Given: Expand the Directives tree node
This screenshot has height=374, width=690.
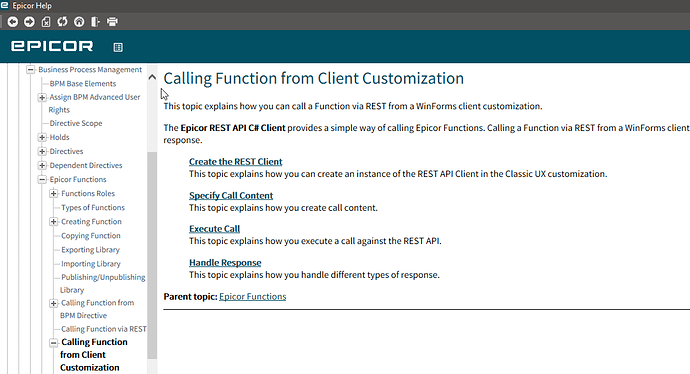Looking at the screenshot, I should (42, 151).
